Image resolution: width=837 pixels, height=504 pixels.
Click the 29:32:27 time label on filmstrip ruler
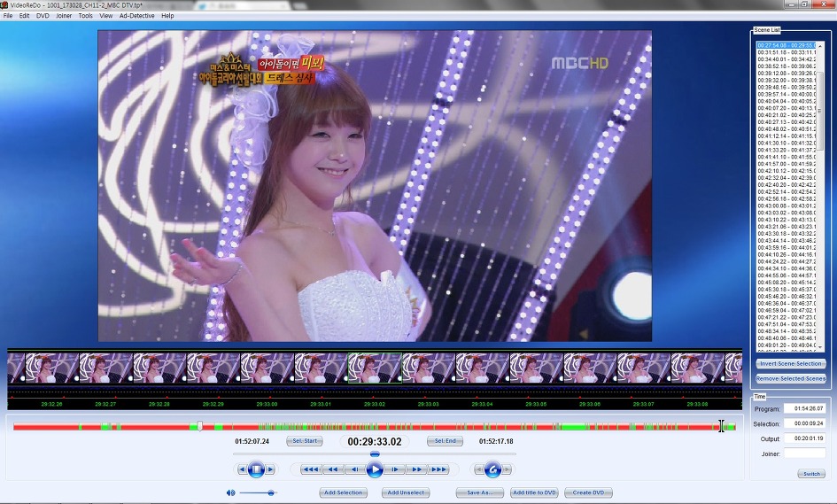coord(105,404)
